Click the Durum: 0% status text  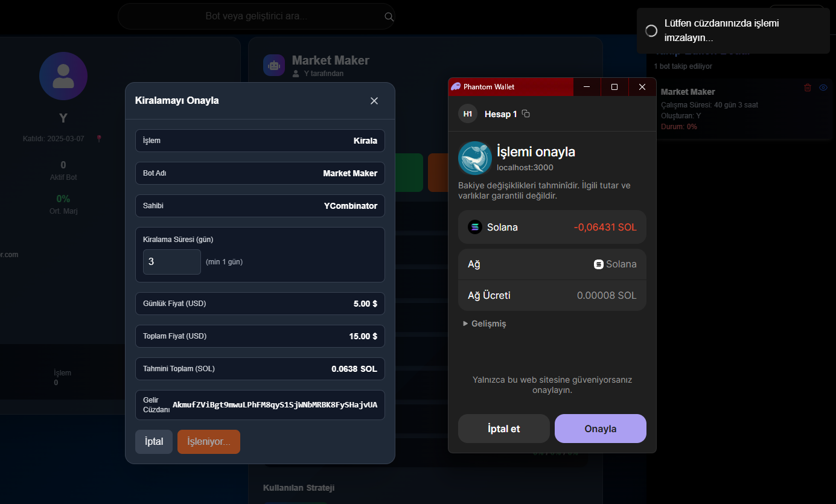tap(679, 127)
